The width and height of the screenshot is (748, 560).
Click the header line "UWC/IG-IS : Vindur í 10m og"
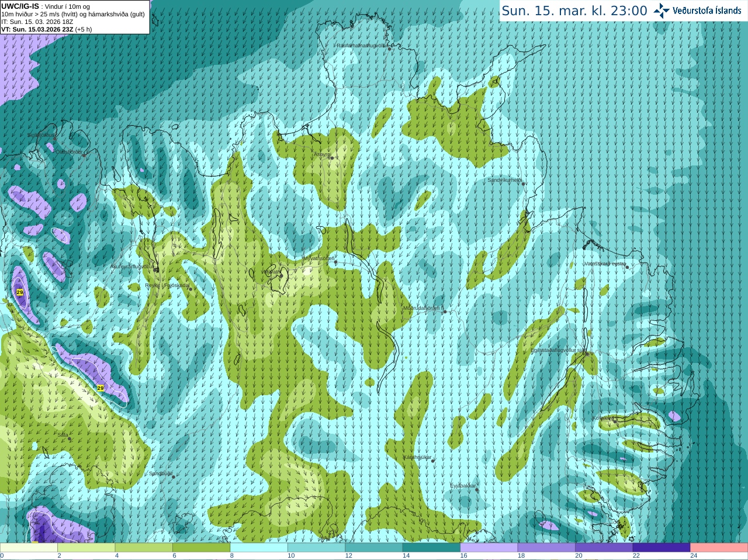tap(45, 6)
